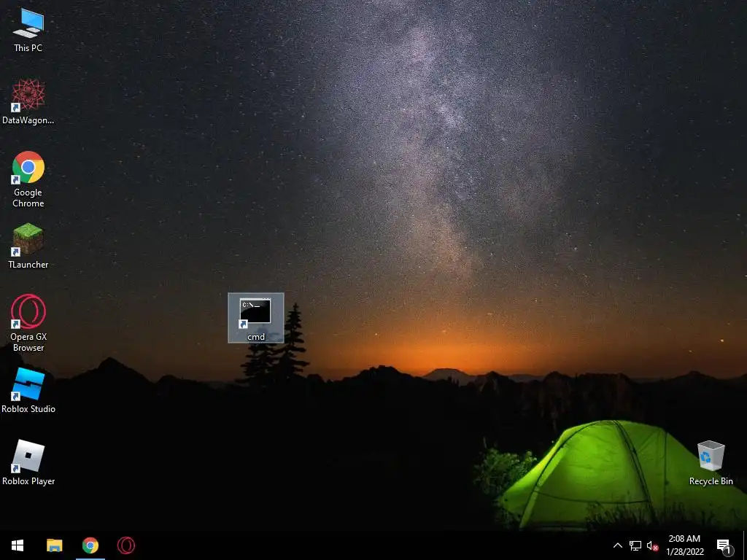This screenshot has height=560, width=747.
Task: Open the clock showing 2:08 AM
Action: click(684, 545)
